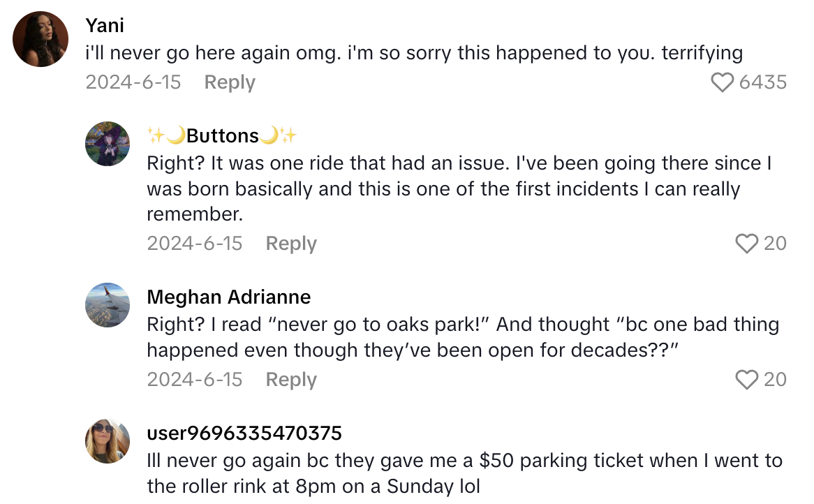Tap the 2024-6-15 date under Yani's comment
The width and height of the screenshot is (814, 504).
(x=133, y=82)
